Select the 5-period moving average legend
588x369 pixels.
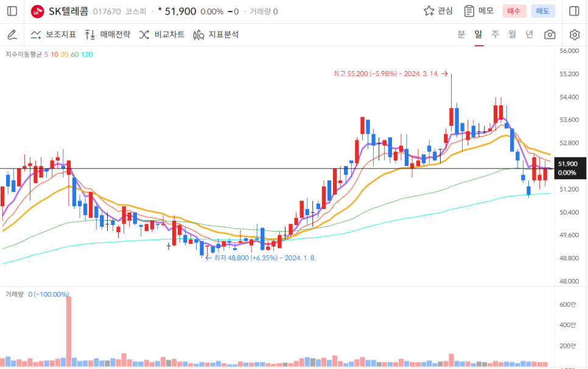(x=46, y=54)
